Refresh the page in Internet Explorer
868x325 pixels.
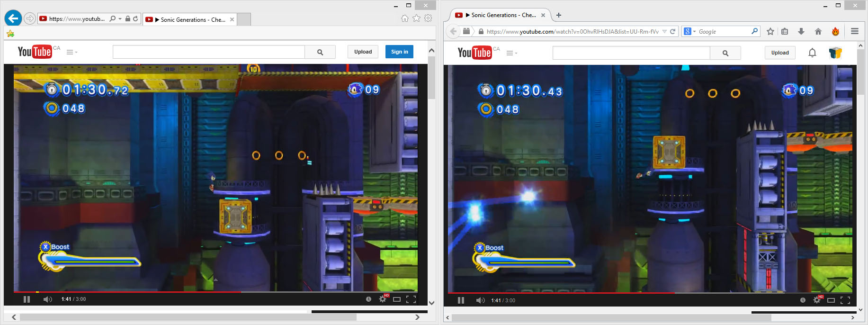pyautogui.click(x=135, y=19)
